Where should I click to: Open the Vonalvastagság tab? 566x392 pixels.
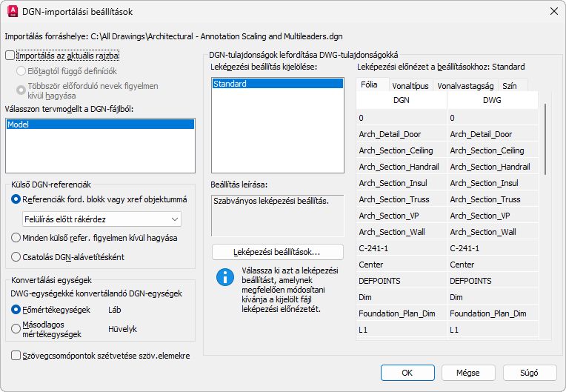(466, 86)
